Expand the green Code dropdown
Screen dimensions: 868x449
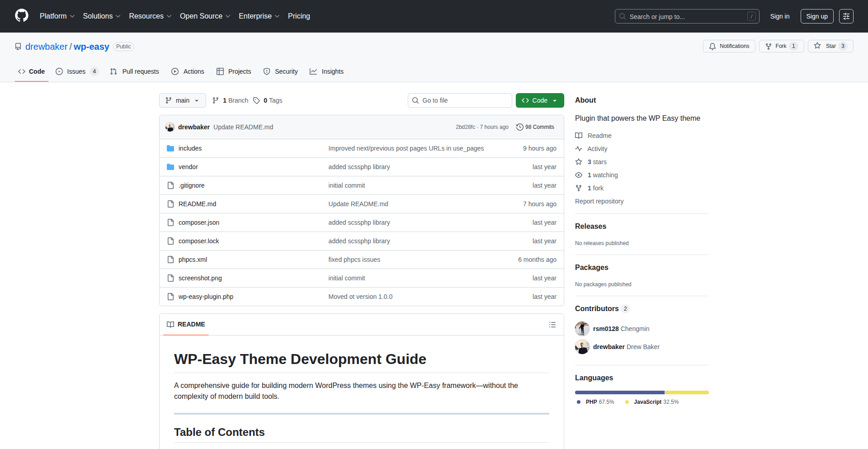pyautogui.click(x=539, y=100)
